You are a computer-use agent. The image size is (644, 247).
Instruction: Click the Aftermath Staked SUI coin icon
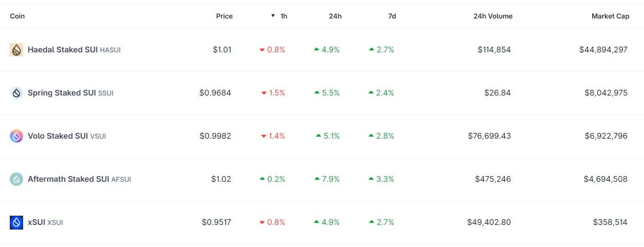16,179
